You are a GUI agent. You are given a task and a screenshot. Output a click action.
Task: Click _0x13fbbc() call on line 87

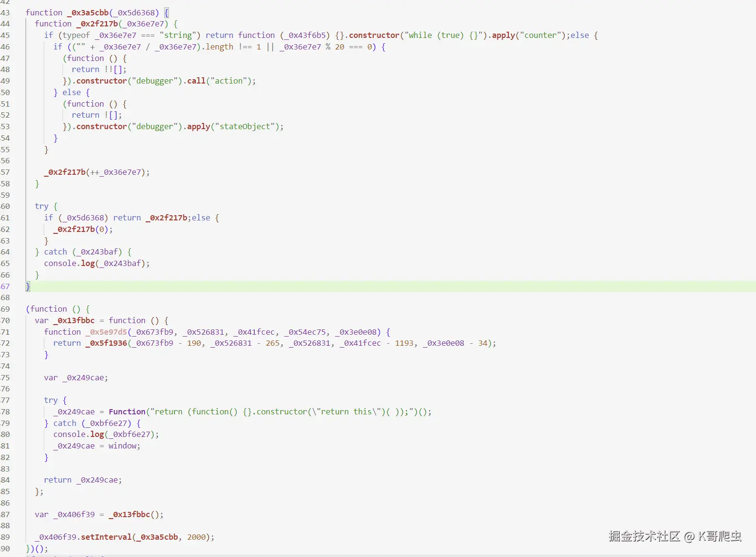134,514
